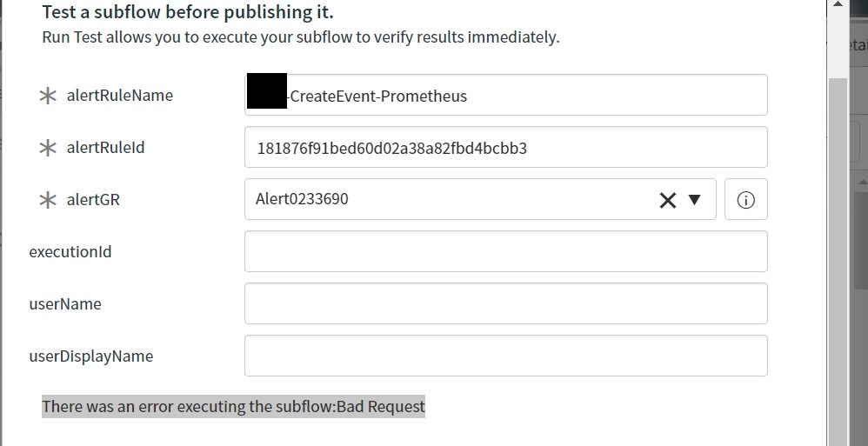Viewport: 868px width, 446px height.
Task: Click the required asterisk next to alertRuleId
Action: [x=48, y=148]
